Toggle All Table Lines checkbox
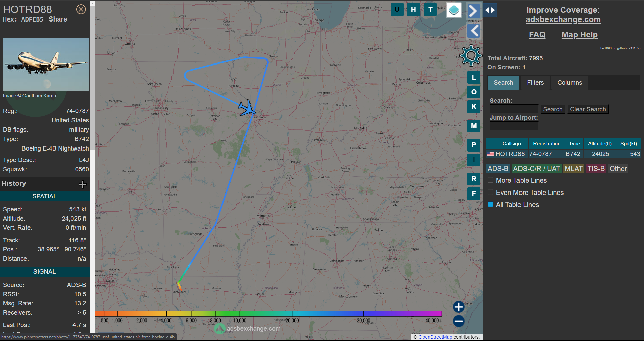Image resolution: width=644 pixels, height=341 pixels. pyautogui.click(x=490, y=204)
